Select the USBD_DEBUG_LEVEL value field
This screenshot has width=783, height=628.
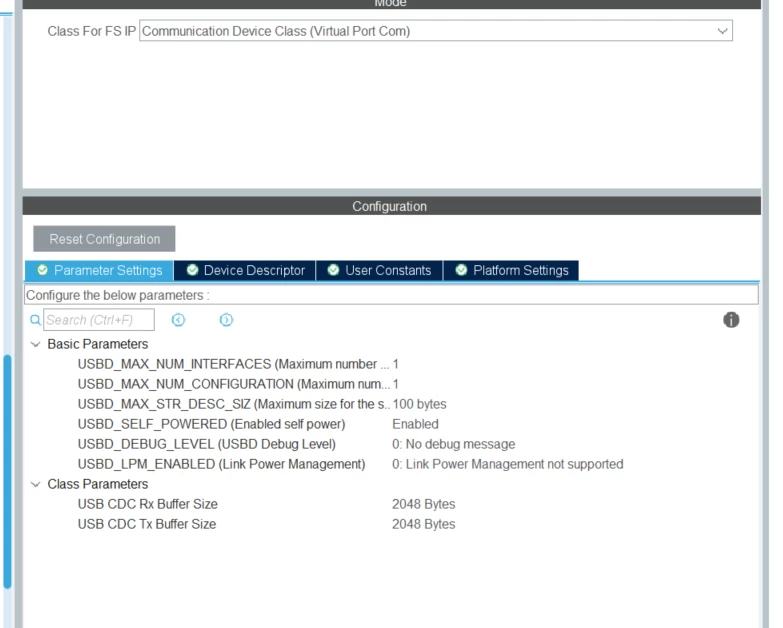point(453,444)
